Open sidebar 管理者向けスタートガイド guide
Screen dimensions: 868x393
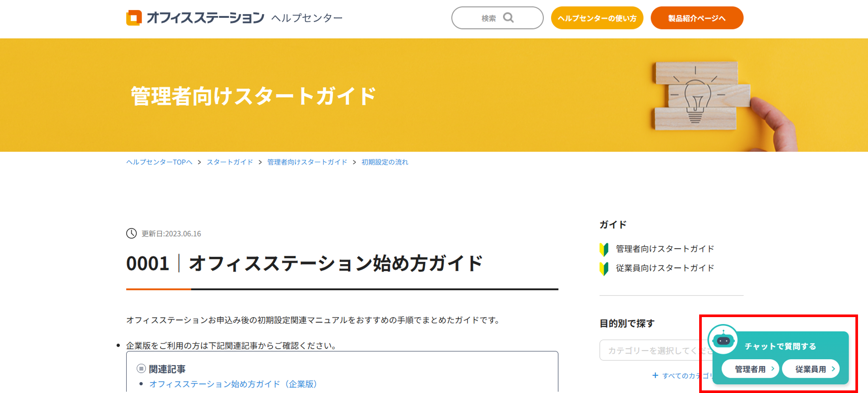pyautogui.click(x=665, y=249)
